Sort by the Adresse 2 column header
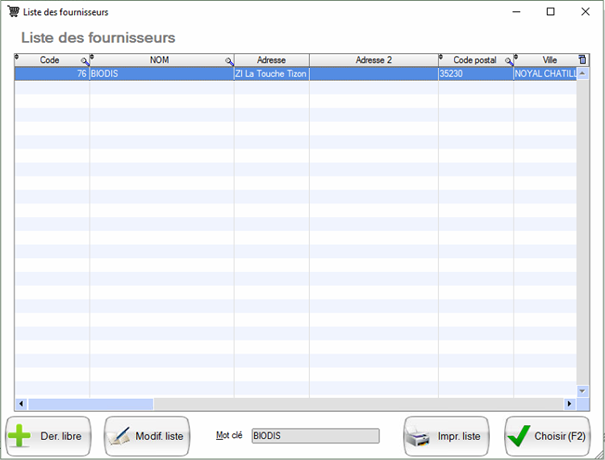The width and height of the screenshot is (605, 460). point(373,60)
